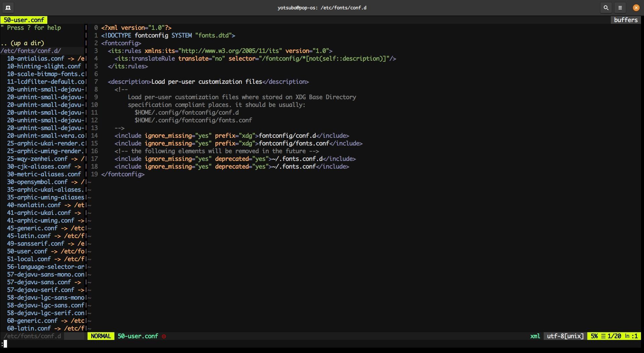Click the NORMAL mode indicator
The width and height of the screenshot is (644, 353).
101,336
